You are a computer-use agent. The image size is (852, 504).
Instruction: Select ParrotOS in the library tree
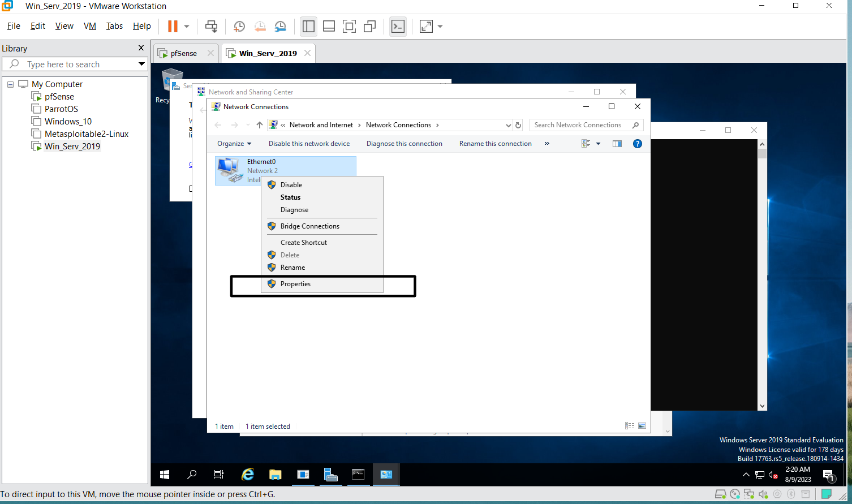pyautogui.click(x=61, y=109)
